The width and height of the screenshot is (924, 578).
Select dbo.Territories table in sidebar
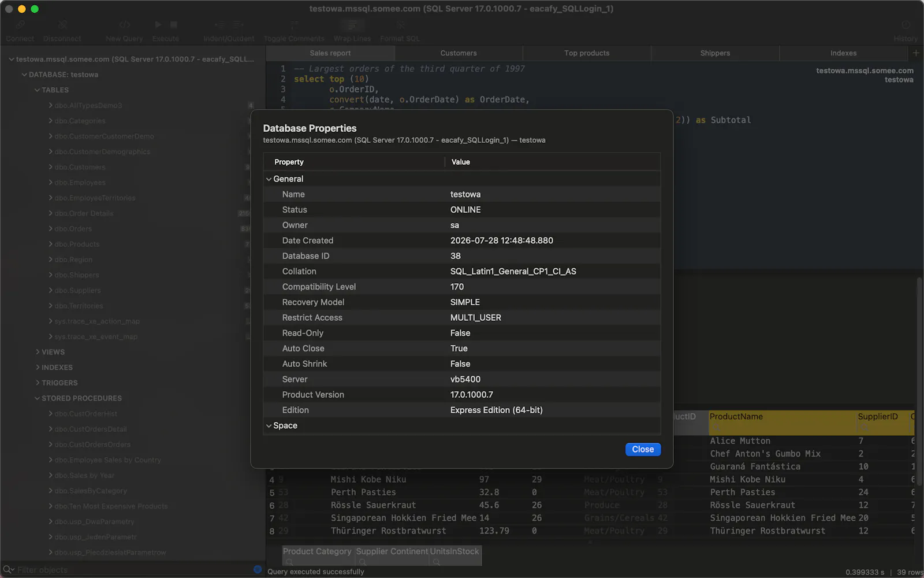click(79, 306)
